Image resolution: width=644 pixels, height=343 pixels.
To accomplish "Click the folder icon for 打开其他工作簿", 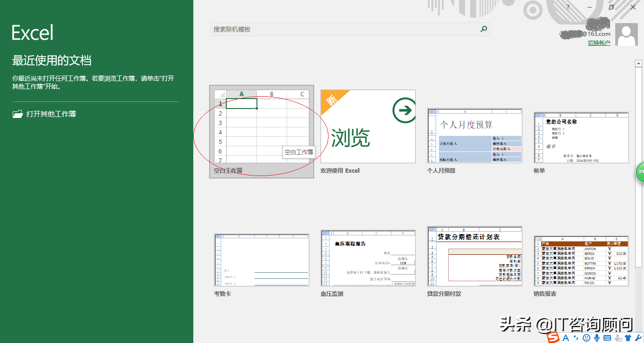I will tap(17, 114).
